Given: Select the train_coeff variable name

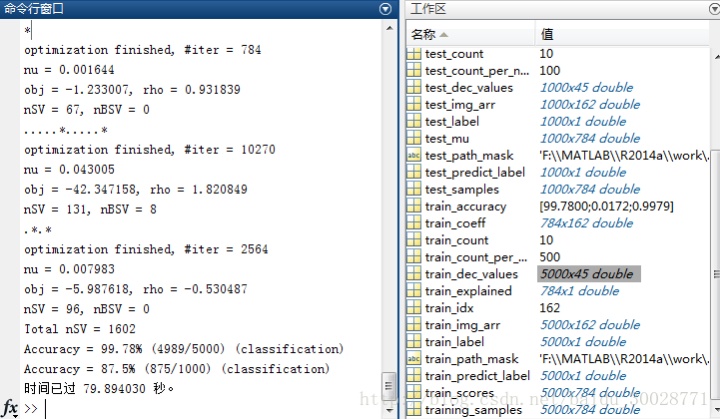Looking at the screenshot, I should [x=455, y=224].
